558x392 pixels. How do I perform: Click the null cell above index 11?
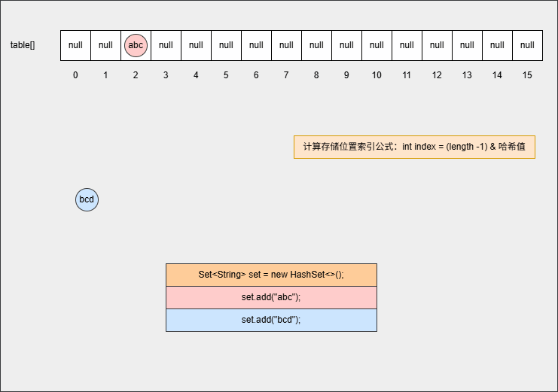(x=407, y=45)
